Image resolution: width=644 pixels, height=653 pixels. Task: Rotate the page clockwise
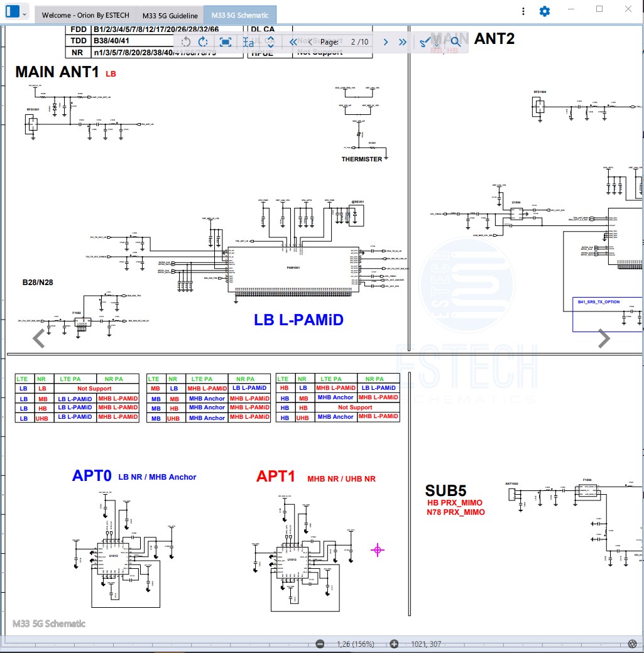[x=203, y=42]
